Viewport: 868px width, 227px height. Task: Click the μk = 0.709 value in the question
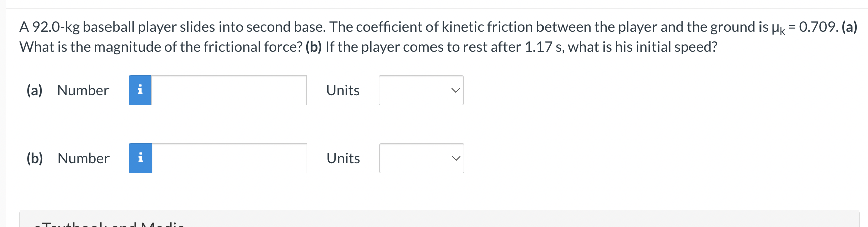coord(805,27)
